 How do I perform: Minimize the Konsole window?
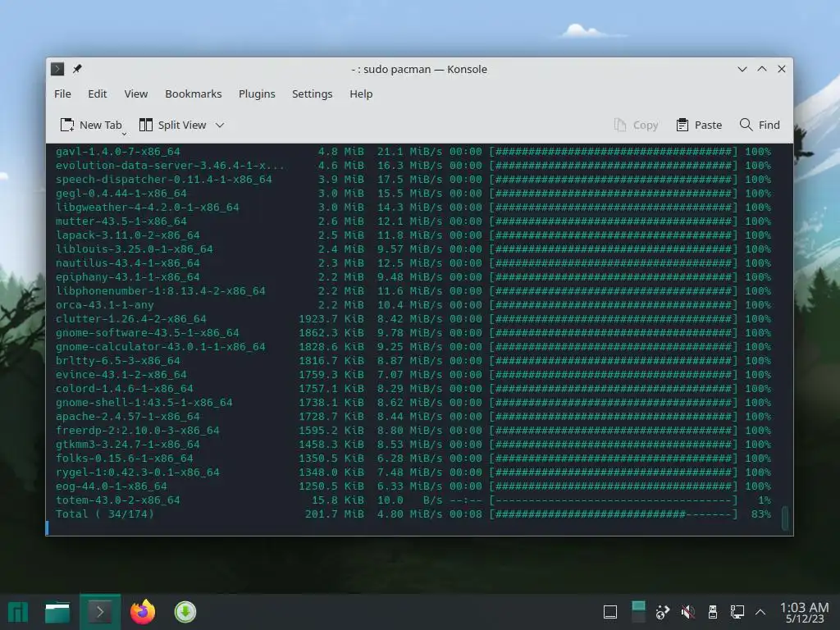tap(742, 69)
